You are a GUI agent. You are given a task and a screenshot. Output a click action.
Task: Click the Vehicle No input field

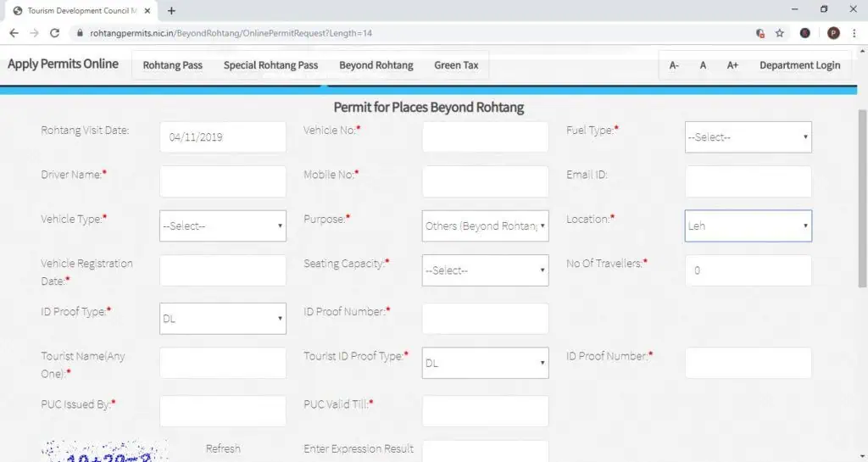tap(485, 136)
